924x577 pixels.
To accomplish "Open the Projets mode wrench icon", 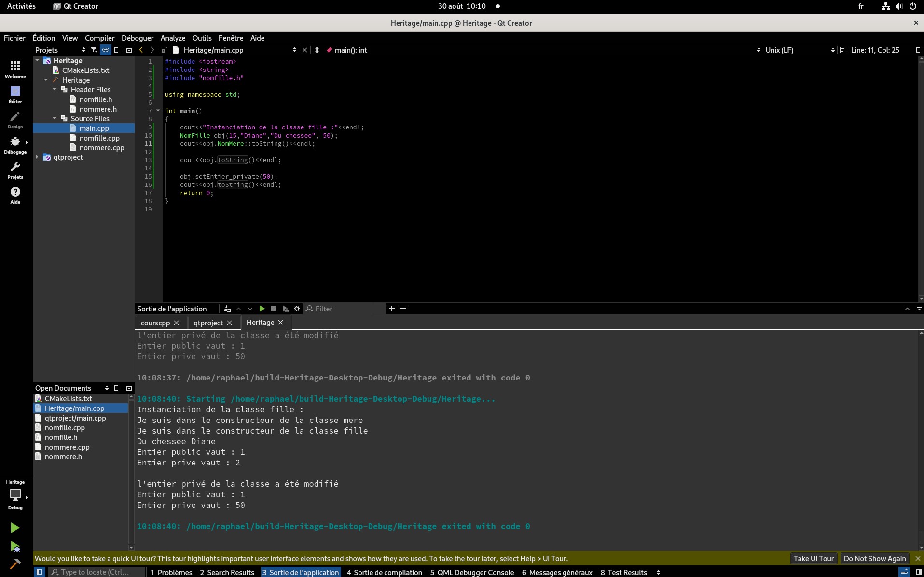I will point(15,170).
